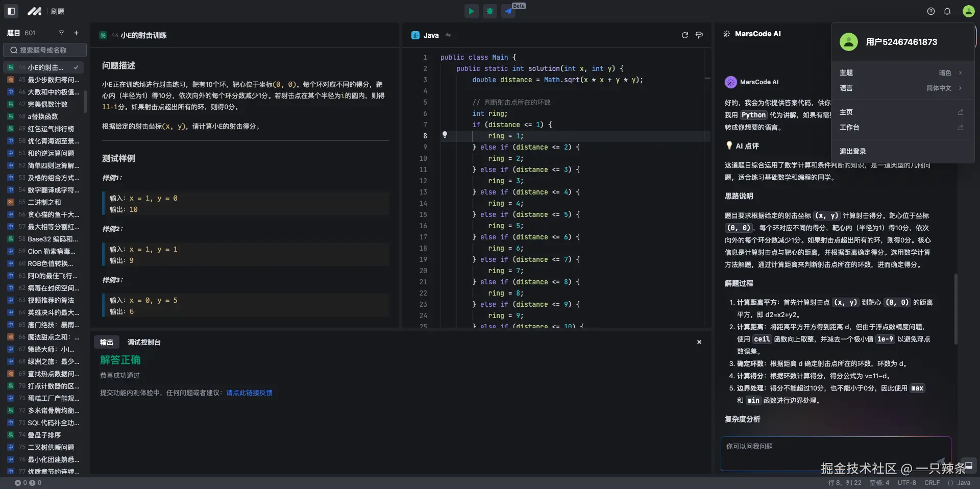The width and height of the screenshot is (980, 489).
Task: Switch to the 调试控制台 tab
Action: [x=144, y=343]
